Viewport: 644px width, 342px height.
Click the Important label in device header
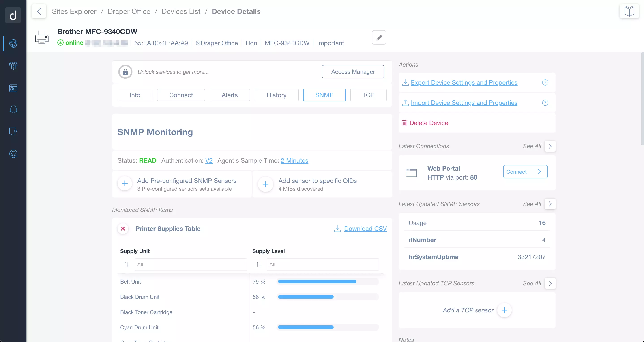(331, 43)
